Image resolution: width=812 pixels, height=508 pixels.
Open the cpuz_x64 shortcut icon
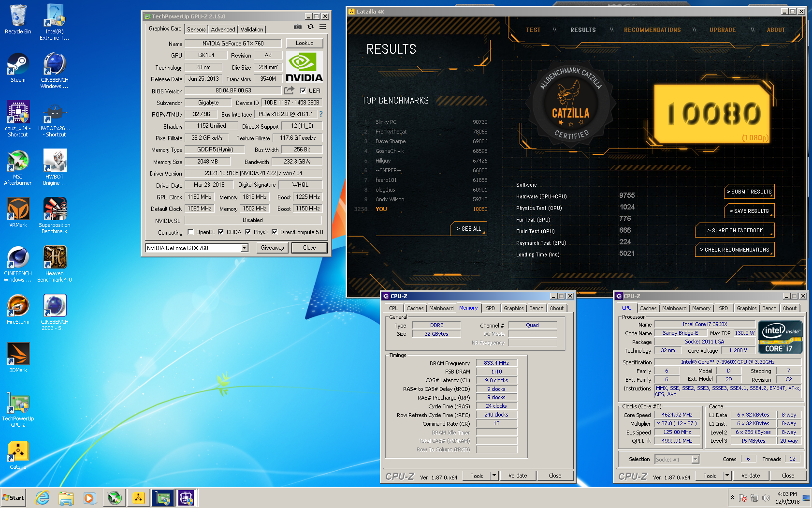(x=18, y=119)
